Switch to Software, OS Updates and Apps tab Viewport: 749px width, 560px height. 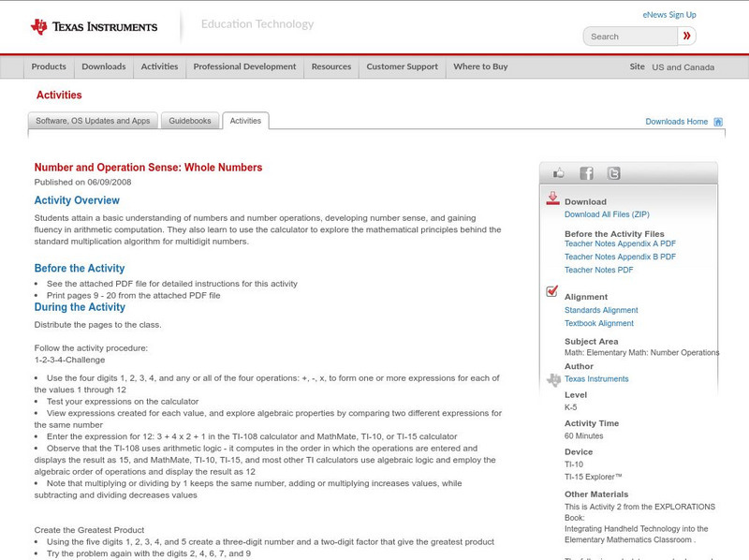click(x=93, y=121)
